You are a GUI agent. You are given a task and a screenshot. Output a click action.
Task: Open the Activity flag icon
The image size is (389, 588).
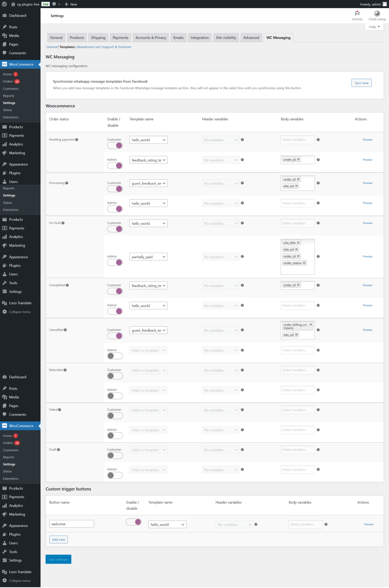[x=357, y=13]
